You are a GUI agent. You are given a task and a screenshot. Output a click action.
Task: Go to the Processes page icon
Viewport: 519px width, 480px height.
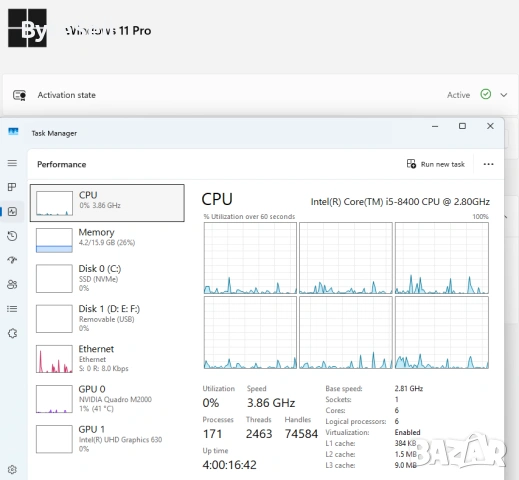tap(12, 187)
